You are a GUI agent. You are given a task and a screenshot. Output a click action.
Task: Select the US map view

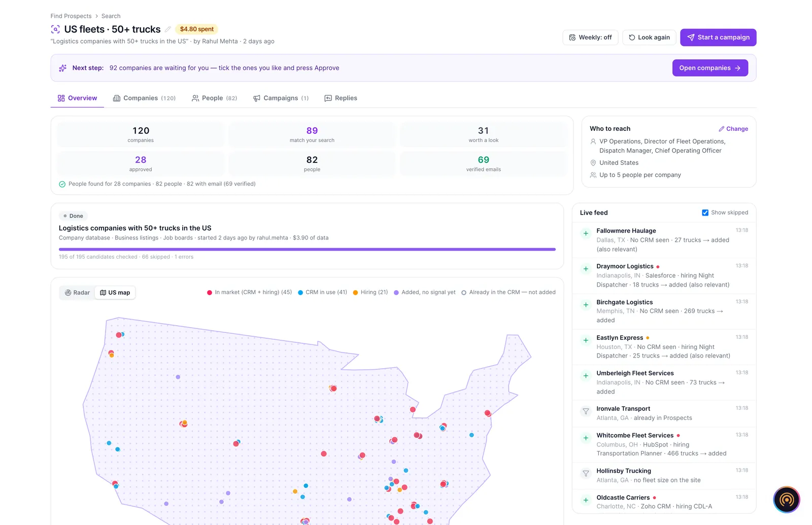point(115,293)
